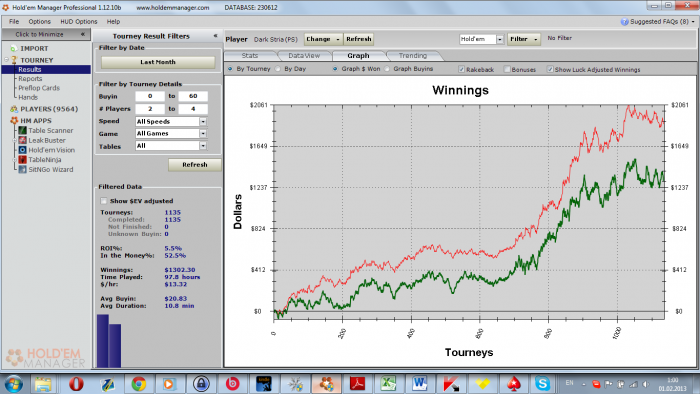Click the Import icon in the sidebar
This screenshot has width=700, height=394.
click(x=14, y=48)
